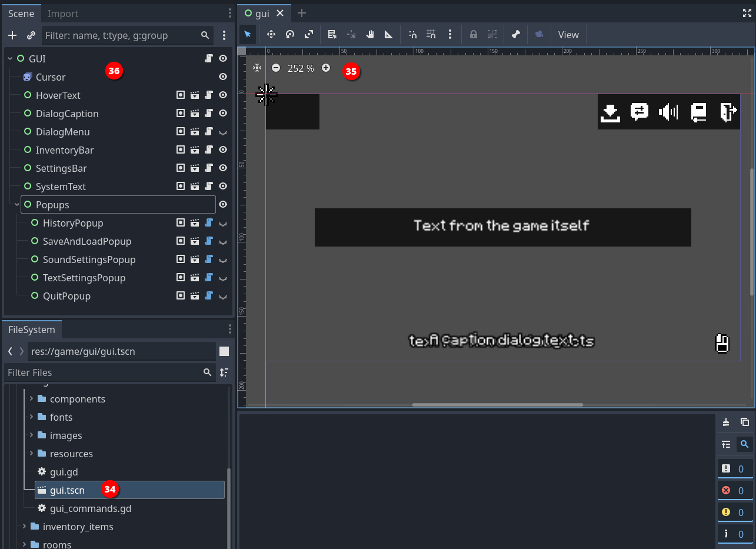Open the script attached to GUI node
This screenshot has height=549, width=756.
tap(208, 59)
